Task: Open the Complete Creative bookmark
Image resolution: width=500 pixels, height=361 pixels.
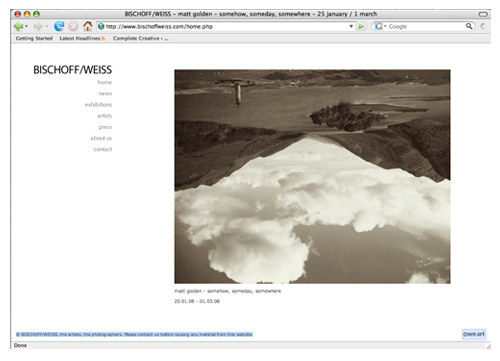Action: point(141,38)
